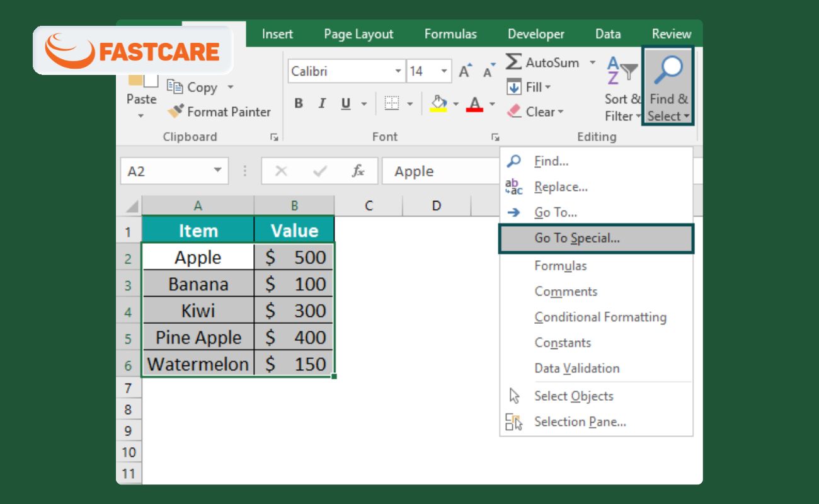Select the Pine Apple cell
The height and width of the screenshot is (504, 819).
198,338
